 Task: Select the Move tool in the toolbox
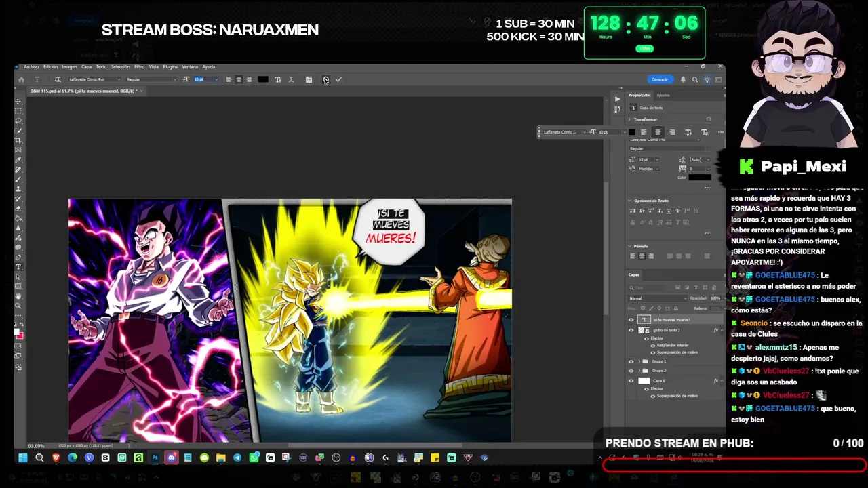(18, 101)
